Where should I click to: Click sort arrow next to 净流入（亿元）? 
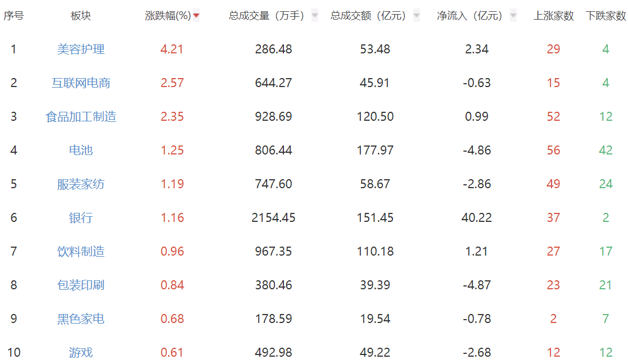pyautogui.click(x=513, y=16)
